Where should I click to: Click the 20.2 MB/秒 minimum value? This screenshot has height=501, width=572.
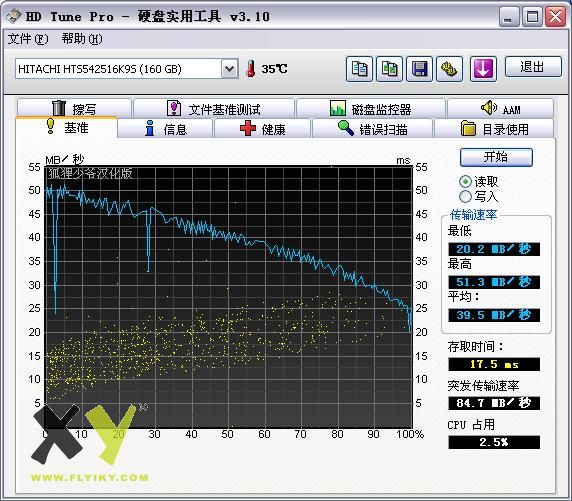(494, 249)
